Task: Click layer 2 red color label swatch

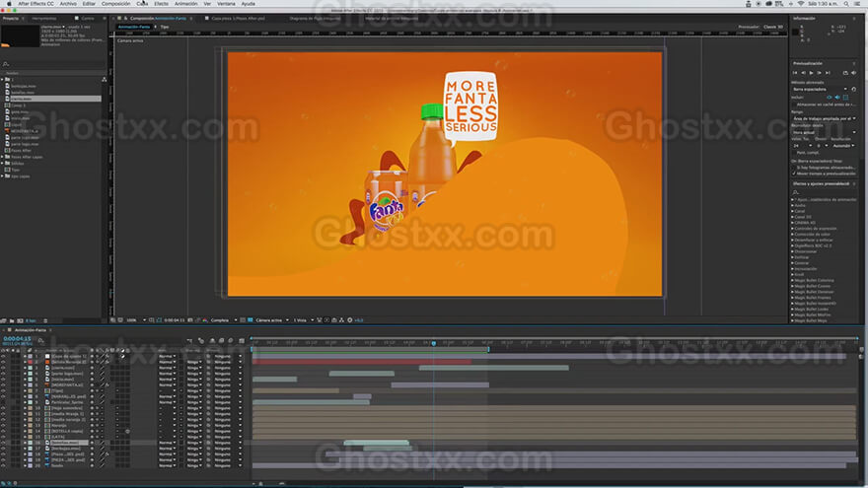Action: (x=31, y=362)
